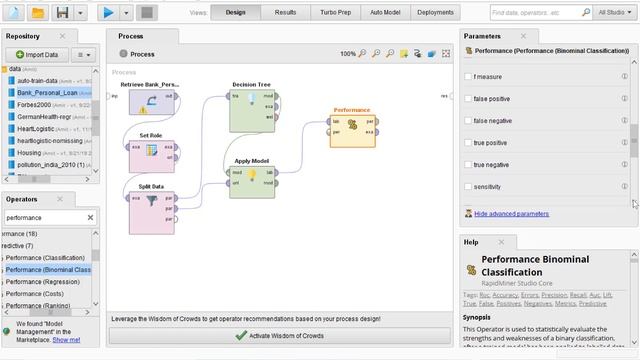Viewport: 640px width, 360px height.
Task: Enable false positive checkbox
Action: [468, 99]
